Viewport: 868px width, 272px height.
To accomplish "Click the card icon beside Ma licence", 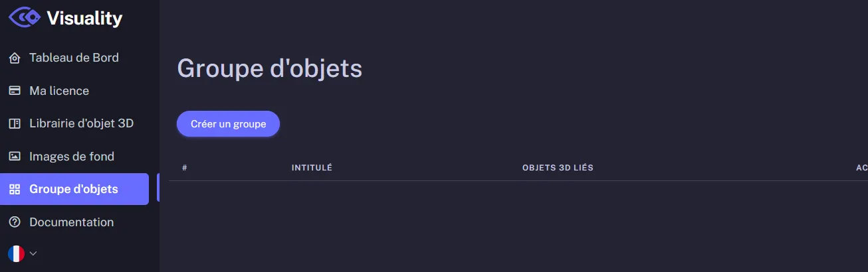I will coord(15,91).
